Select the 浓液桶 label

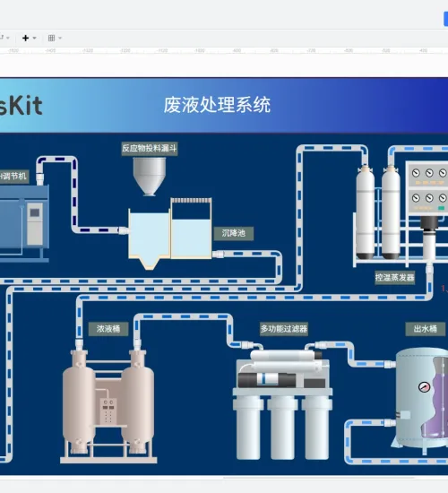[108, 329]
